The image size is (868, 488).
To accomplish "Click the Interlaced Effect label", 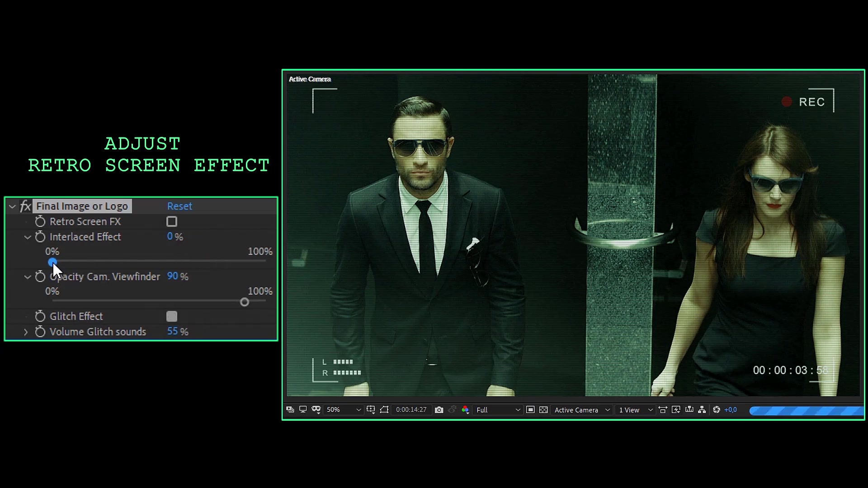I will pos(85,237).
